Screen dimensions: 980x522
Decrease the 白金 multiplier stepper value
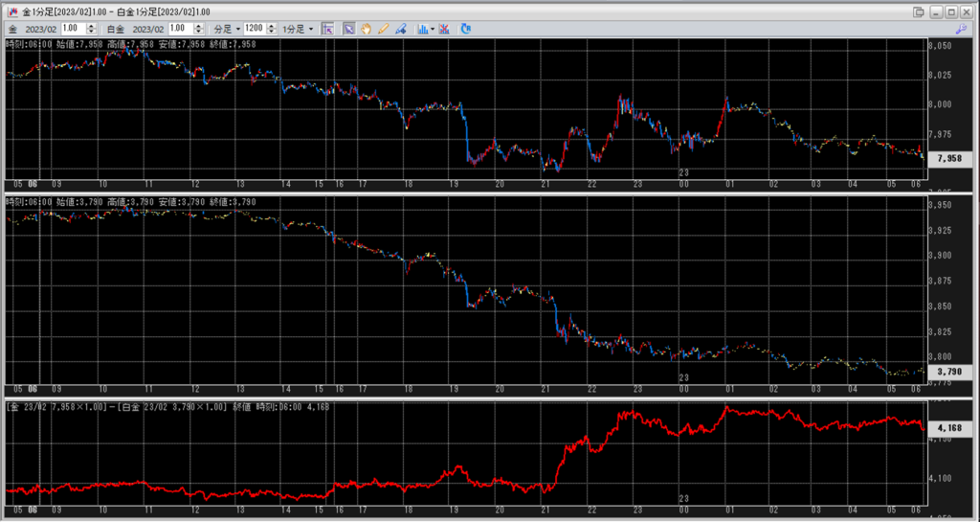[199, 32]
